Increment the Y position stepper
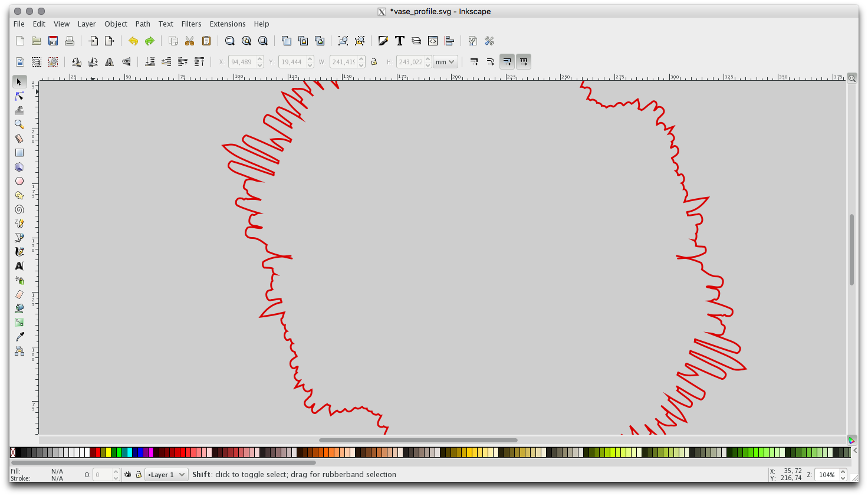Image resolution: width=868 pixels, height=496 pixels. coord(310,59)
